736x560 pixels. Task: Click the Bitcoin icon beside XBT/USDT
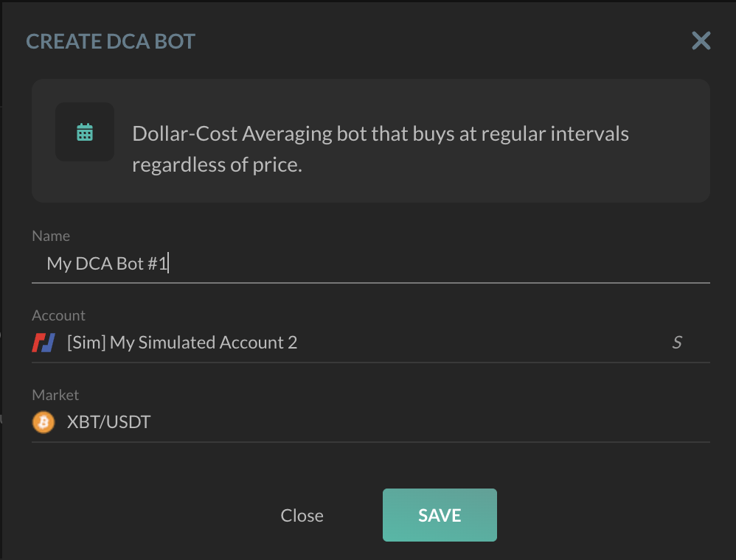[x=44, y=421]
